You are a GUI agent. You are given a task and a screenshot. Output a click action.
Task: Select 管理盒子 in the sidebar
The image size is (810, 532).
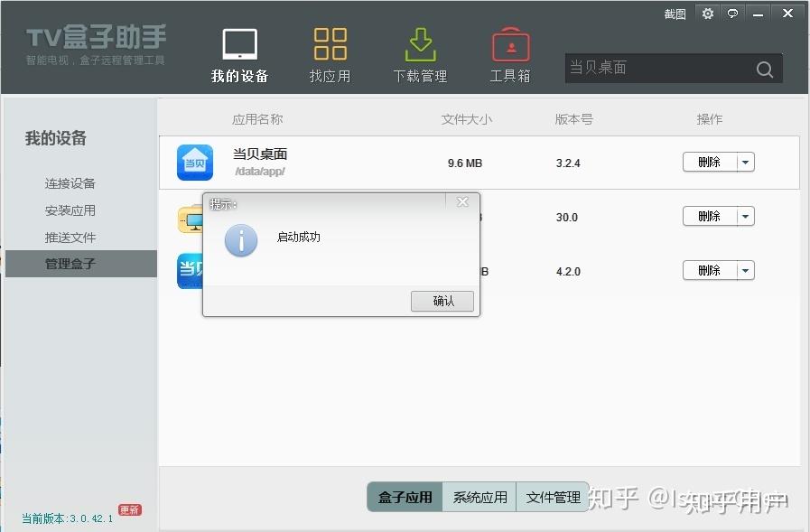click(x=81, y=264)
